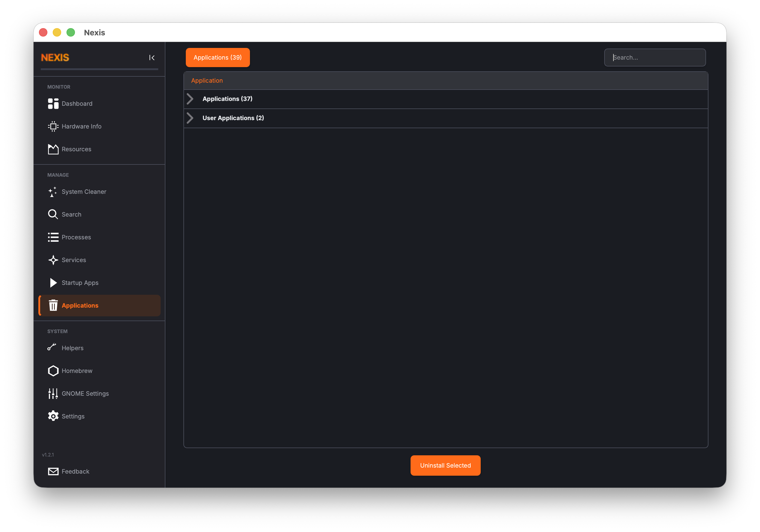Screen dimensions: 760x532
Task: Switch to the Applications section in sidebar
Action: [80, 305]
